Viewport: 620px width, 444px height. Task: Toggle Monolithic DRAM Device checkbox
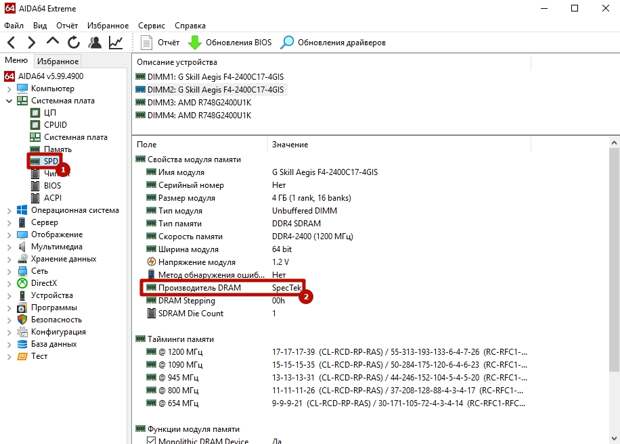[151, 440]
